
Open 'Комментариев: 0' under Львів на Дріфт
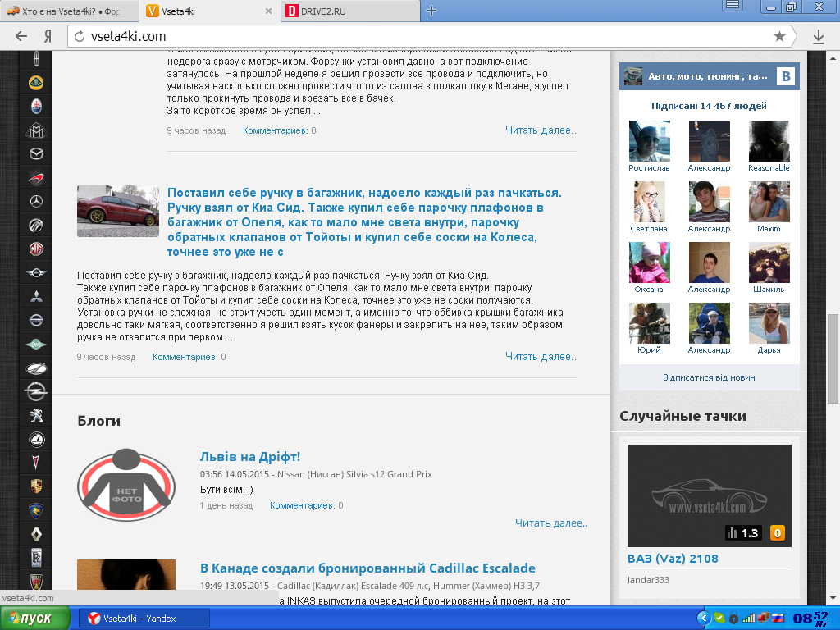[307, 505]
